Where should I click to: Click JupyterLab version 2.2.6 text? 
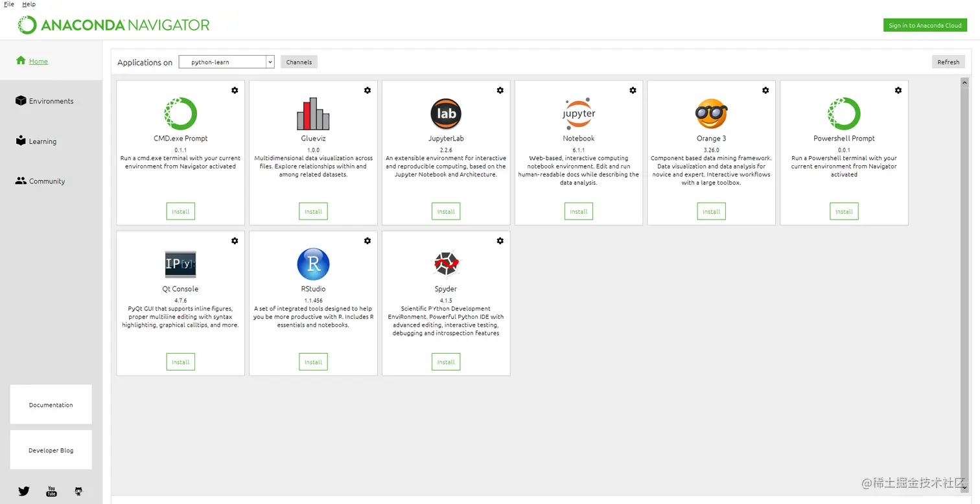446,150
